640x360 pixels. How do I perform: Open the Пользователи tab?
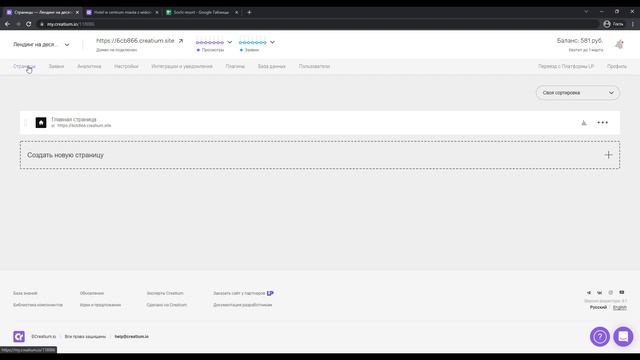click(x=314, y=66)
